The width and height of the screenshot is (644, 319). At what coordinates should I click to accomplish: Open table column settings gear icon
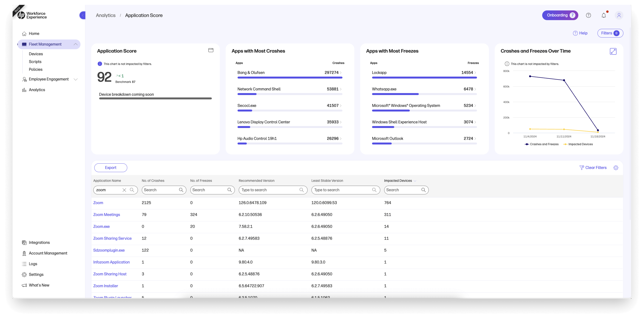(x=616, y=168)
